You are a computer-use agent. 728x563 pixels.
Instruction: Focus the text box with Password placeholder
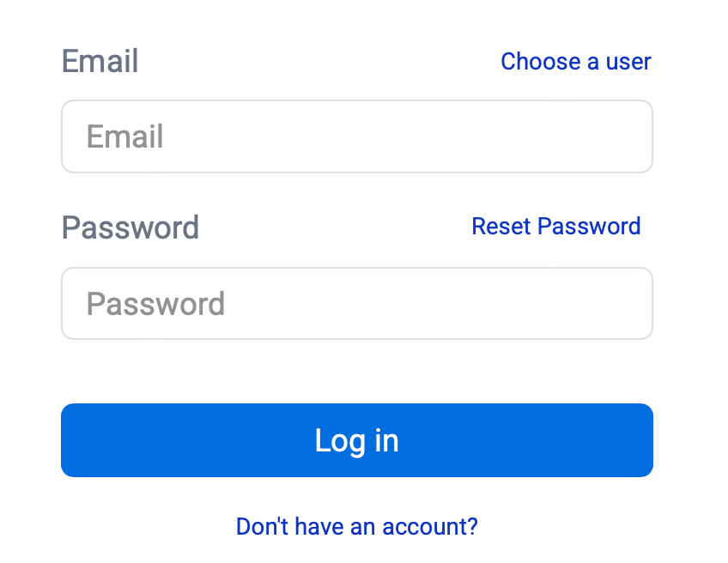tap(356, 304)
